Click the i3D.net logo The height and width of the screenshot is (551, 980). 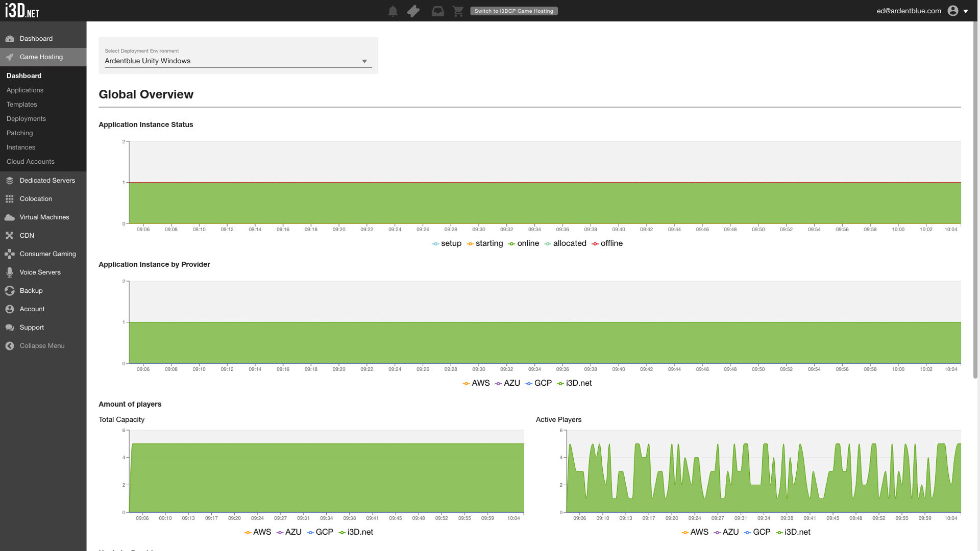tap(22, 11)
